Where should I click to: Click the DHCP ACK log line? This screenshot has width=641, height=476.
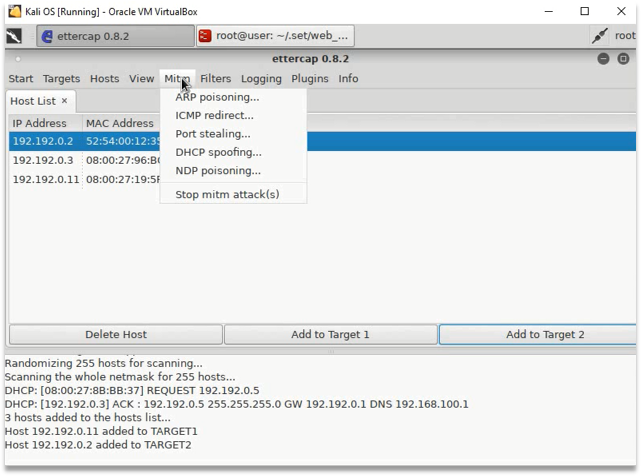[x=236, y=404]
